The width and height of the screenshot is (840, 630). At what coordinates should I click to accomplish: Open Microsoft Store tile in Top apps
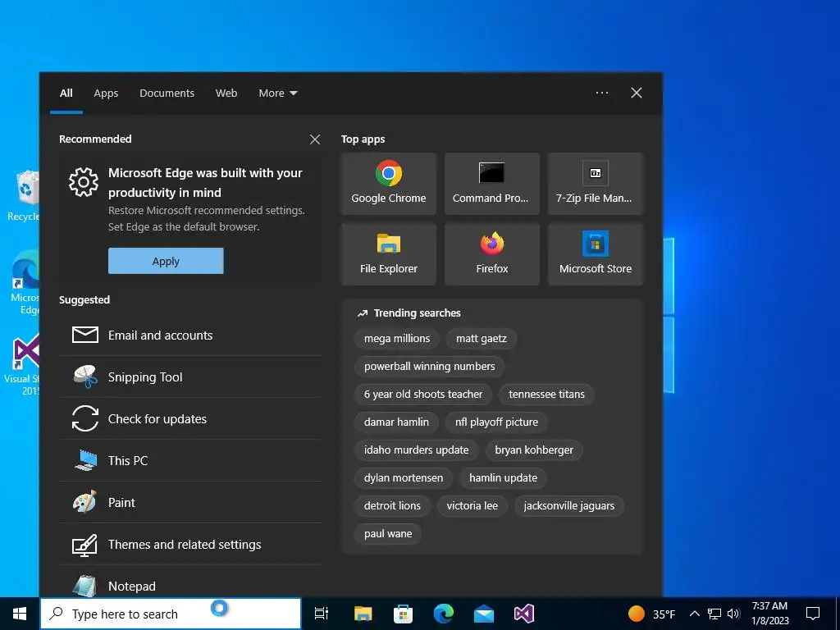596,254
